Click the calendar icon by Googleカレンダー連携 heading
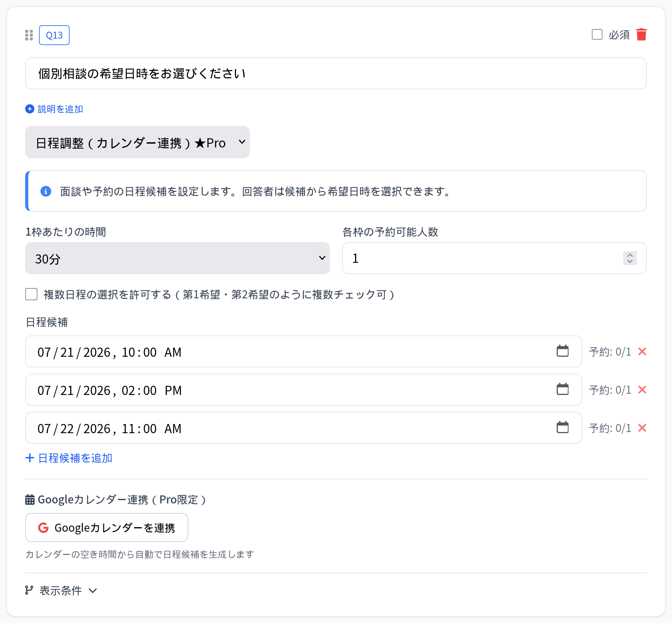The height and width of the screenshot is (623, 672). (x=30, y=500)
